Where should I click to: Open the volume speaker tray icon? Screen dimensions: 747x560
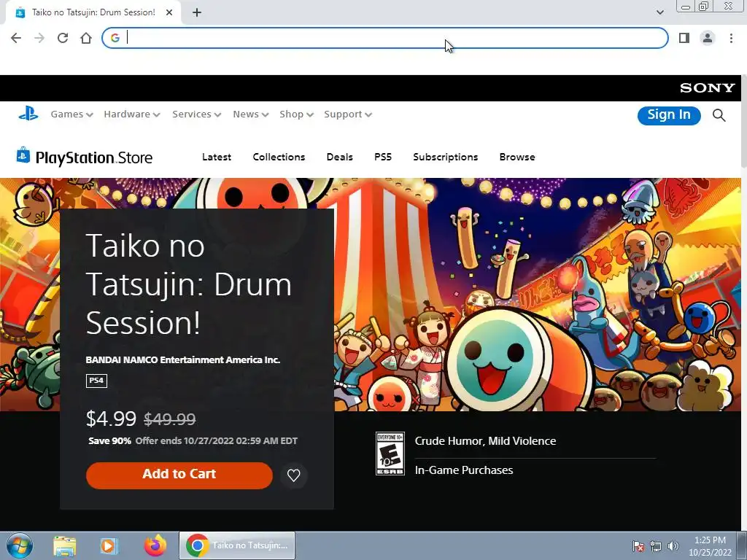click(x=673, y=546)
